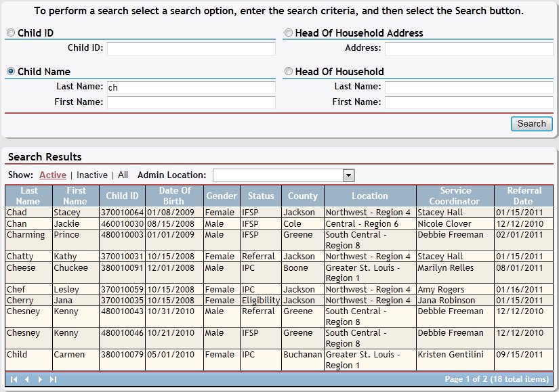
Task: Jump to last page of results
Action: point(54,379)
